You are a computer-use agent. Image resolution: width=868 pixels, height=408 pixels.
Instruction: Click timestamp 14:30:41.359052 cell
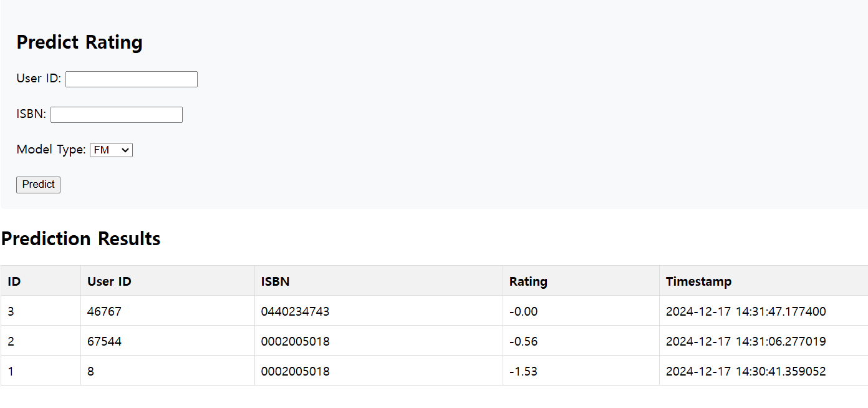click(763, 371)
